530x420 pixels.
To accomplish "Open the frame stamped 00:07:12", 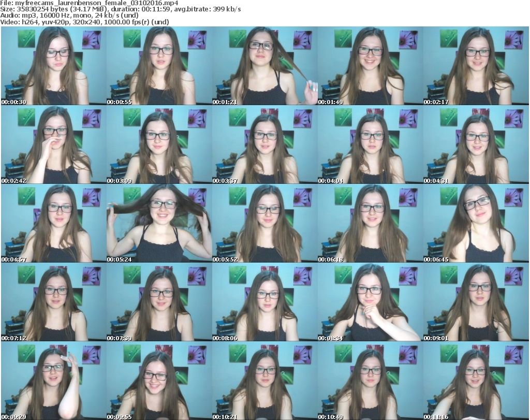I will pos(54,302).
